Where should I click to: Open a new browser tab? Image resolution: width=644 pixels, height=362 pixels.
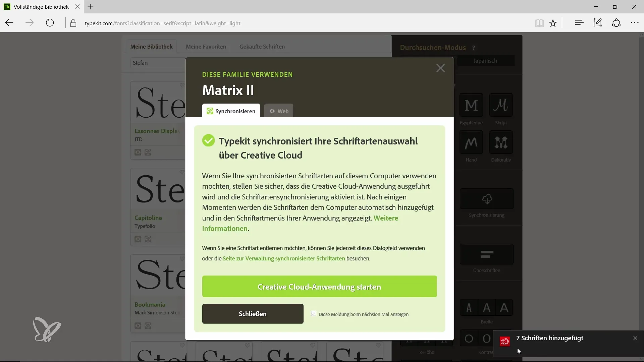tap(90, 7)
